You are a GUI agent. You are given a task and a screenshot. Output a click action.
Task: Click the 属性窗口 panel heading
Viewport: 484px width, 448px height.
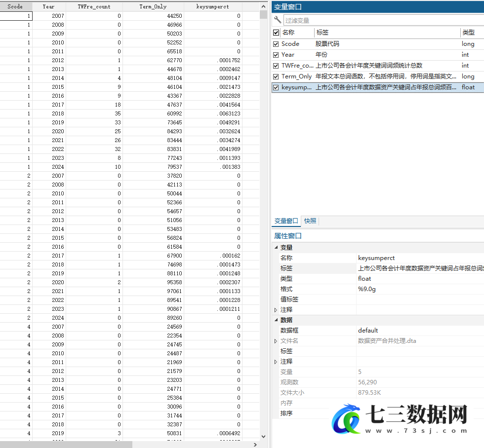pyautogui.click(x=287, y=236)
